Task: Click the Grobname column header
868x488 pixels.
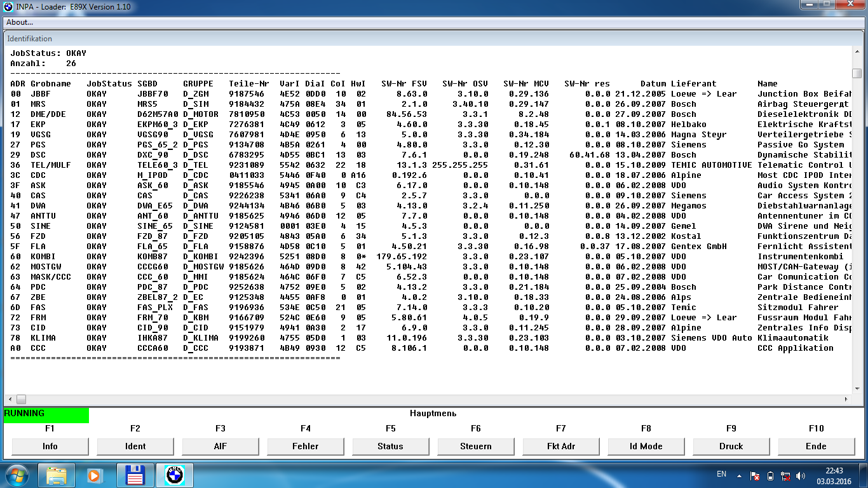Action: [51, 84]
